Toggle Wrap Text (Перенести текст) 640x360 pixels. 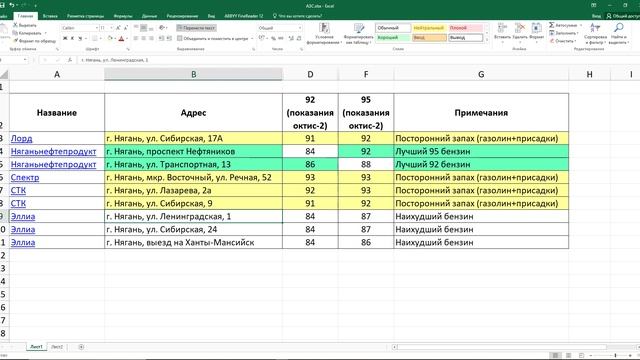click(196, 28)
